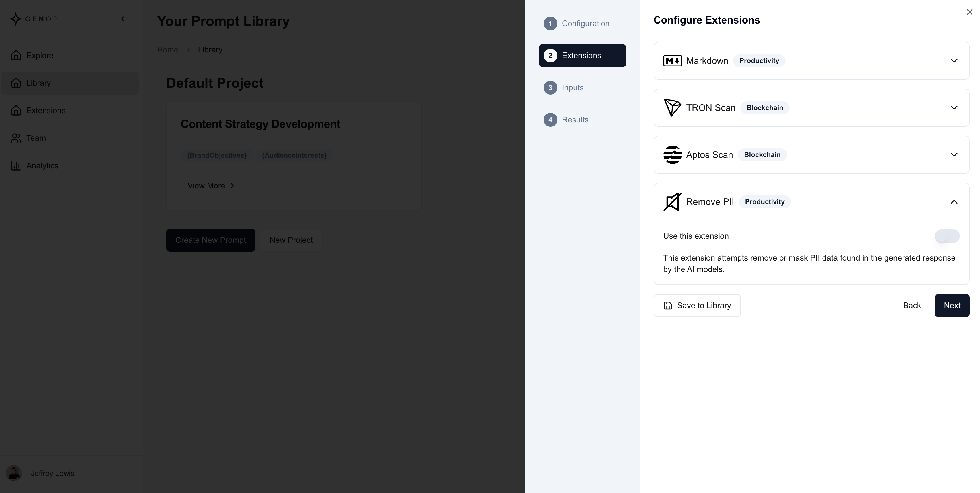Click the GENOP star logo
The height and width of the screenshot is (493, 980).
pyautogui.click(x=15, y=19)
